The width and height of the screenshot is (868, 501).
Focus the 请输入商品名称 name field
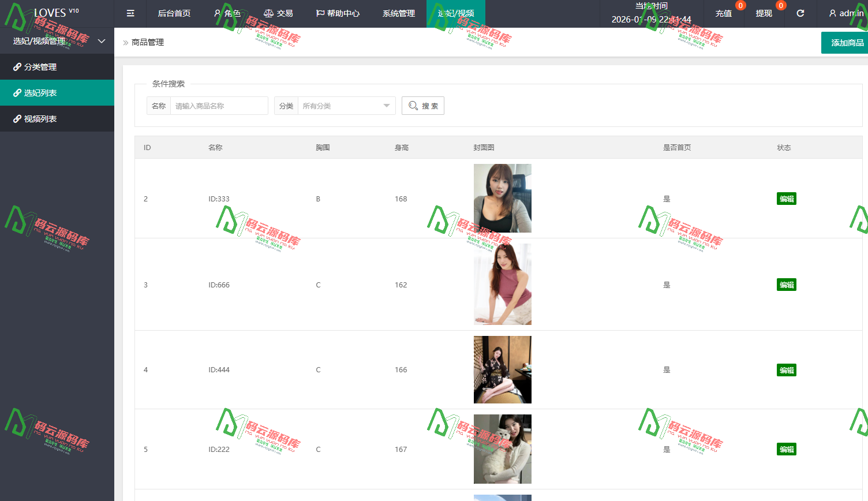pos(219,106)
